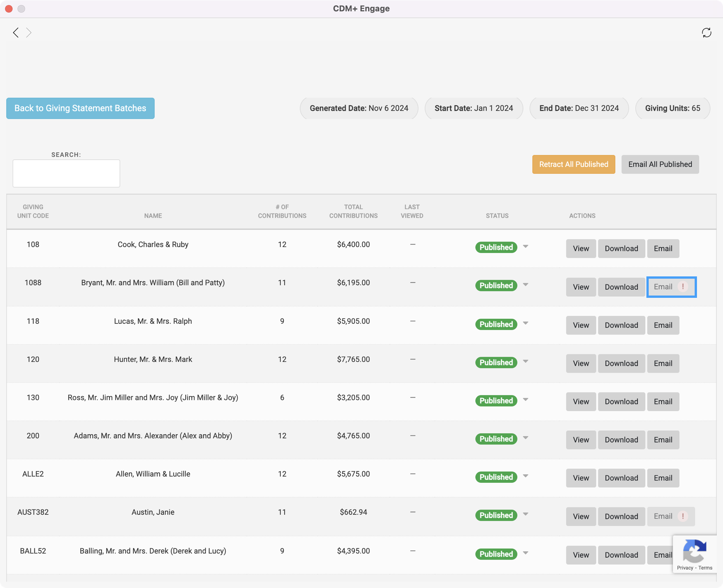View statement for Cook, Charles & Ruby
The image size is (723, 588).
coord(581,248)
